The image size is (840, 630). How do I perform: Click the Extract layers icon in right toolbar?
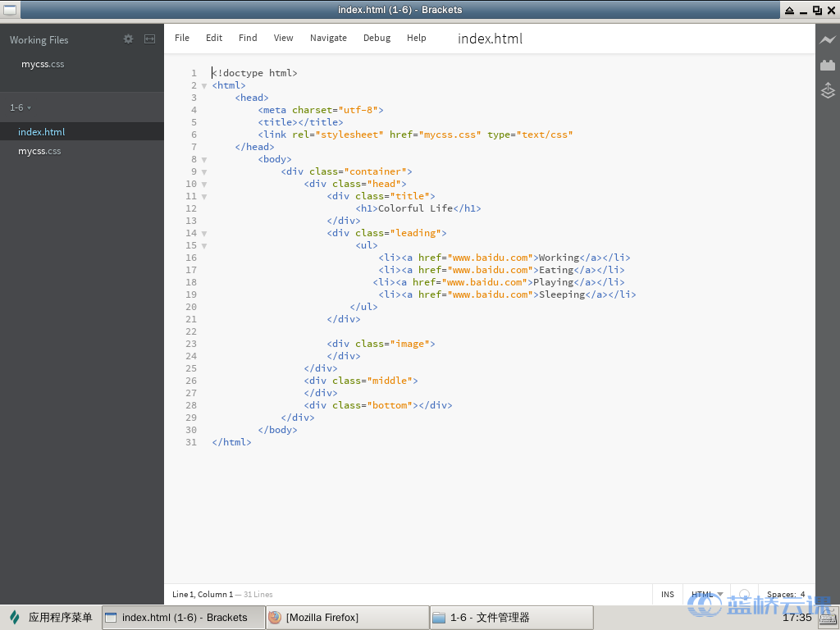(x=828, y=90)
